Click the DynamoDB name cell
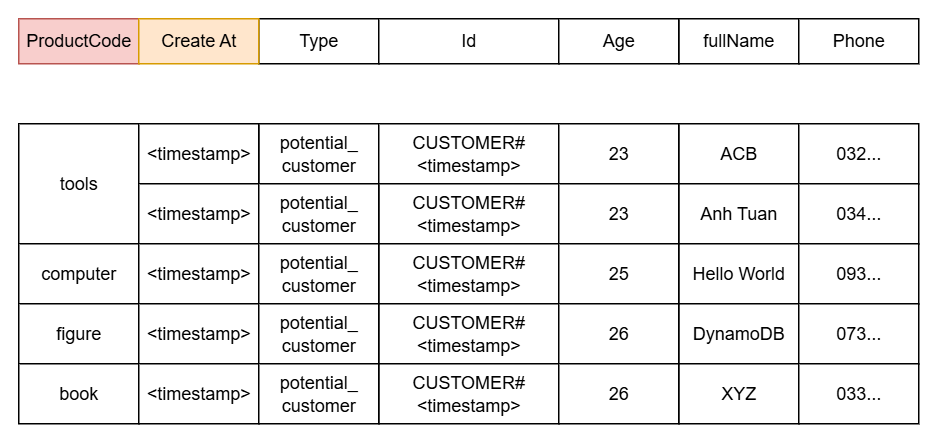Screen dimensions: 939x443 (x=739, y=334)
